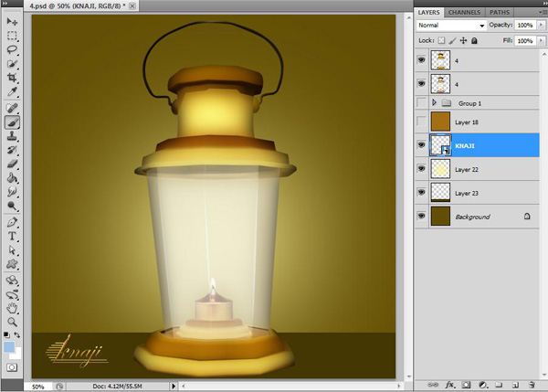Switch to the Channels tab
This screenshot has height=392, width=548.
(465, 12)
